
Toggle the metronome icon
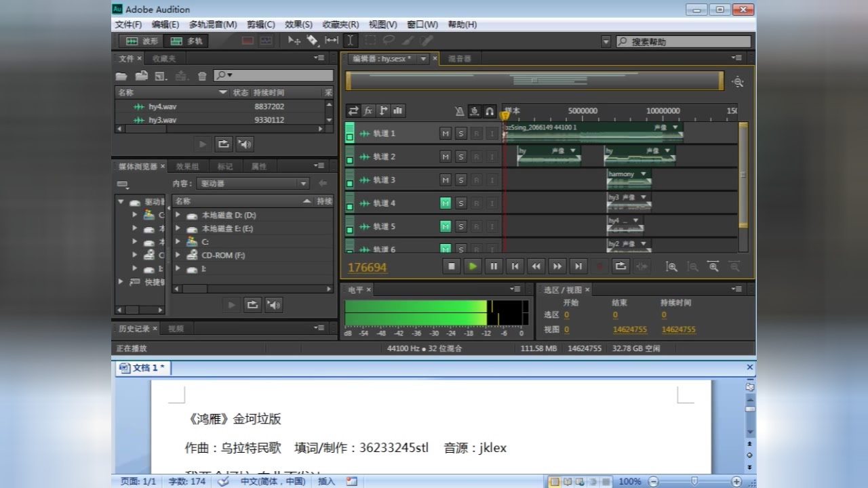tap(459, 111)
